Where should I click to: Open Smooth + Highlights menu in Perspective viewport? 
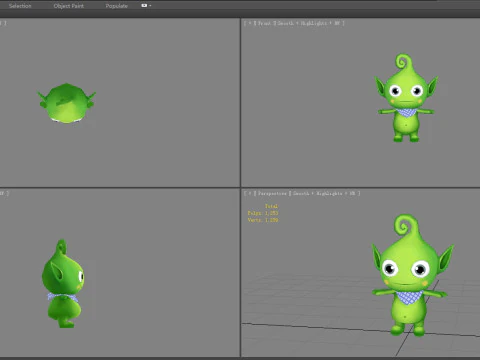coord(324,193)
